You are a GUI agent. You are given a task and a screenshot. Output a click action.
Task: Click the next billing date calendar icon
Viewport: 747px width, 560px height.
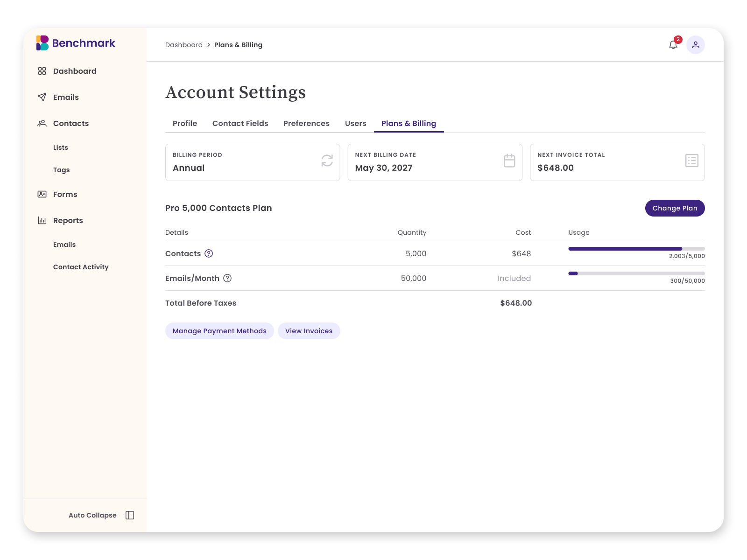[509, 161]
